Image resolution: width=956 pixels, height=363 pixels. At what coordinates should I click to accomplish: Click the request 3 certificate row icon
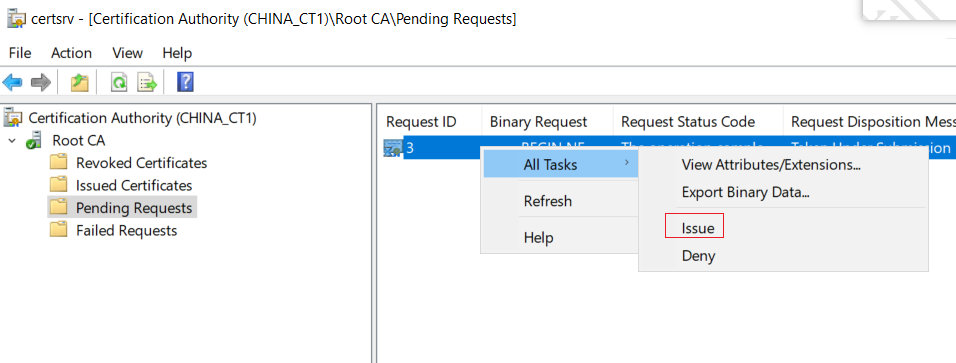click(392, 148)
